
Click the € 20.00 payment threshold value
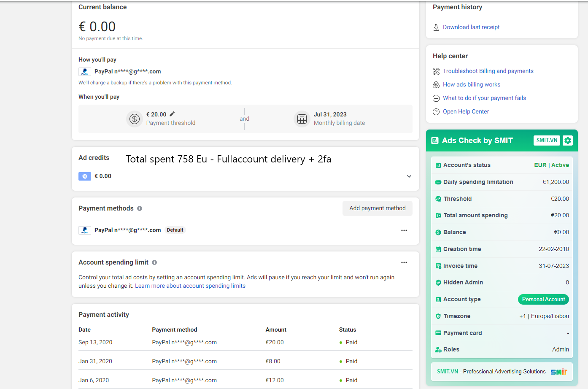156,114
